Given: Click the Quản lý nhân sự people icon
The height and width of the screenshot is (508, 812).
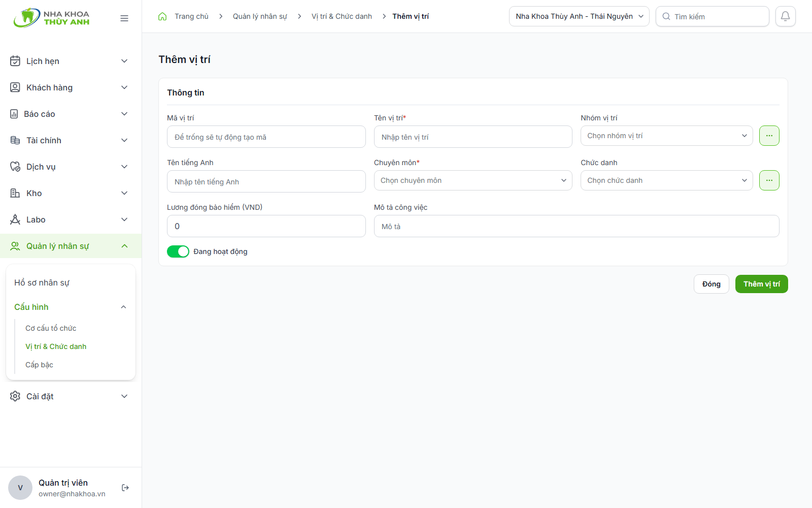Looking at the screenshot, I should (15, 246).
